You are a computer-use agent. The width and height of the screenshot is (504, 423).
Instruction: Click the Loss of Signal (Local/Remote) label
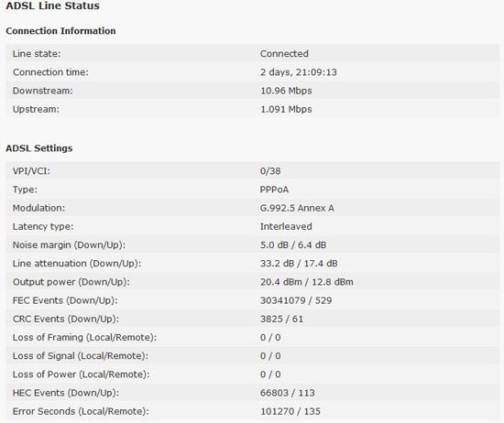[81, 356]
